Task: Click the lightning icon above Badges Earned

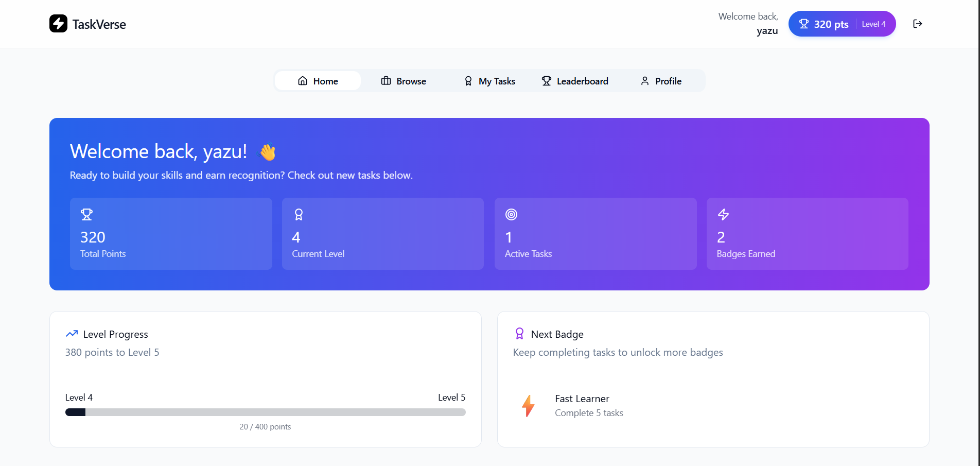Action: point(723,214)
